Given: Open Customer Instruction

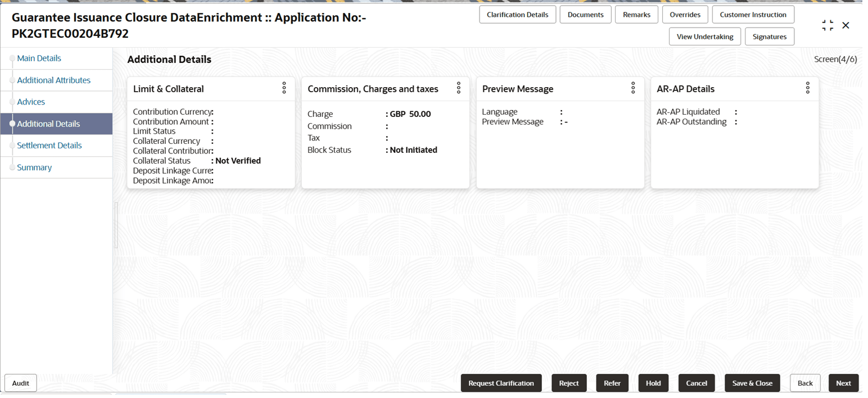Looking at the screenshot, I should 753,15.
